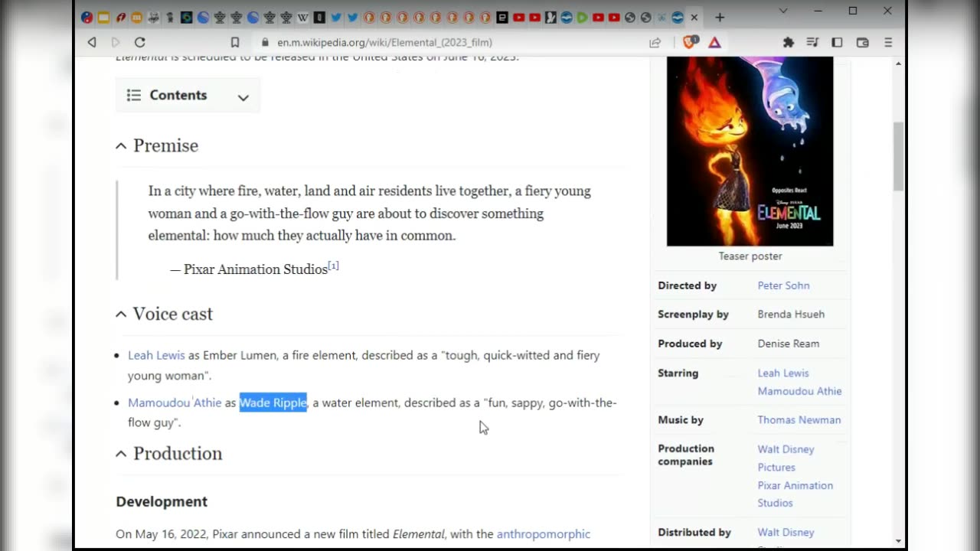Click the Teaser poster caption
This screenshot has height=551, width=980.
750,256
